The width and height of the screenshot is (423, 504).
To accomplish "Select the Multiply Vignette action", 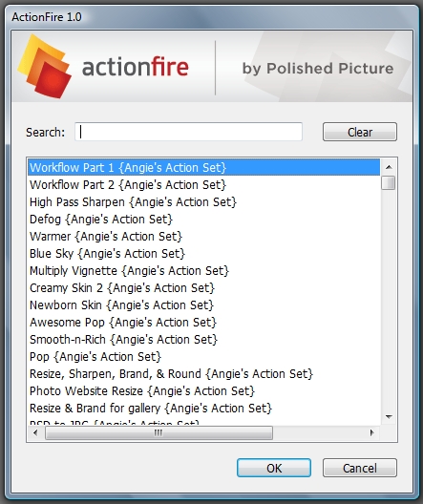I will point(203,271).
